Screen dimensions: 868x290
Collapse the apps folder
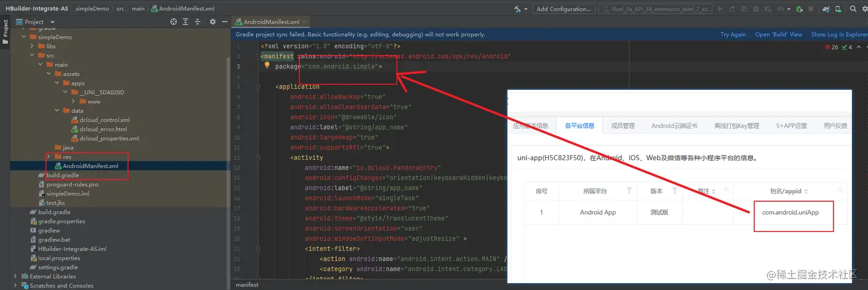[x=57, y=83]
